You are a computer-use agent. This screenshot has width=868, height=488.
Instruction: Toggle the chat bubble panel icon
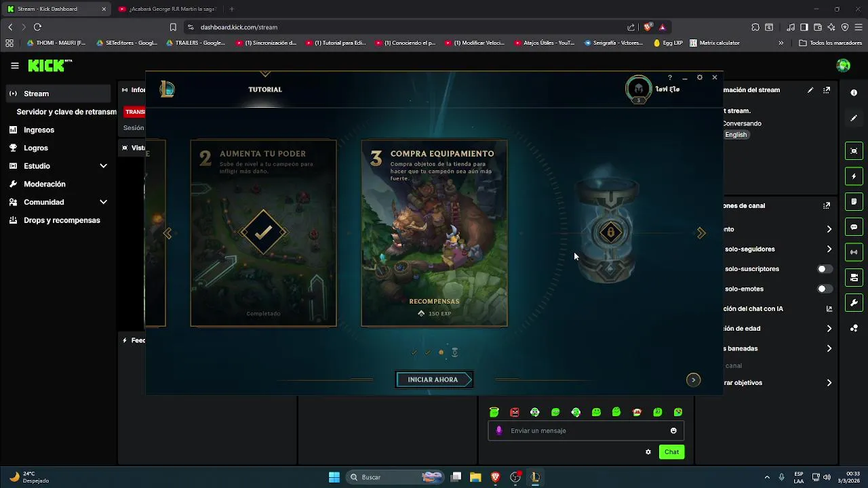[x=854, y=227]
